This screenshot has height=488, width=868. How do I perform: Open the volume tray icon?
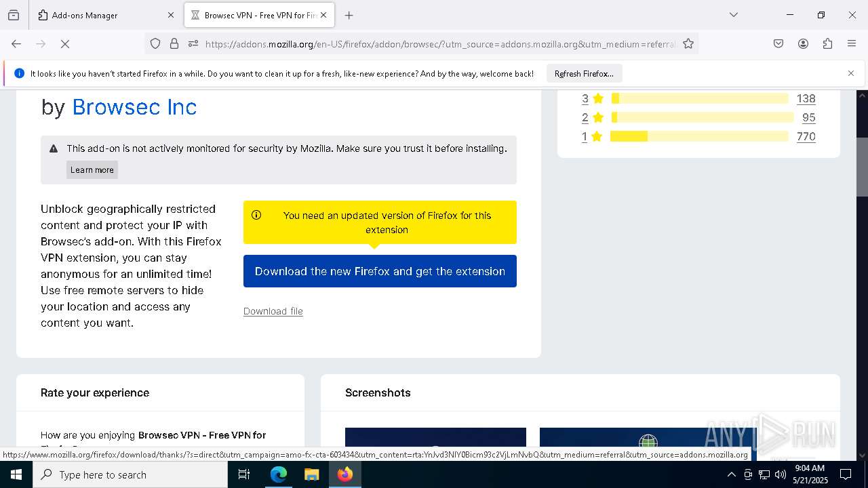click(x=781, y=474)
